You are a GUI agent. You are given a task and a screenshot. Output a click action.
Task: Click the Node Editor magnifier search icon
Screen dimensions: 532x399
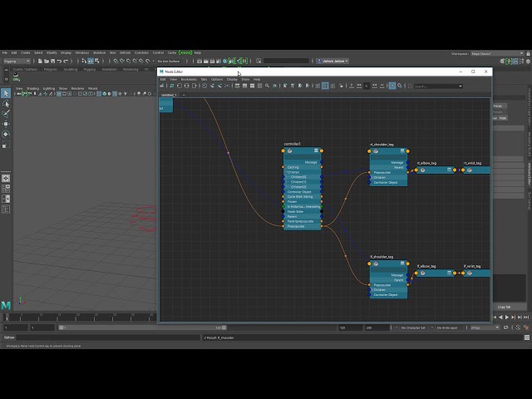tap(268, 86)
